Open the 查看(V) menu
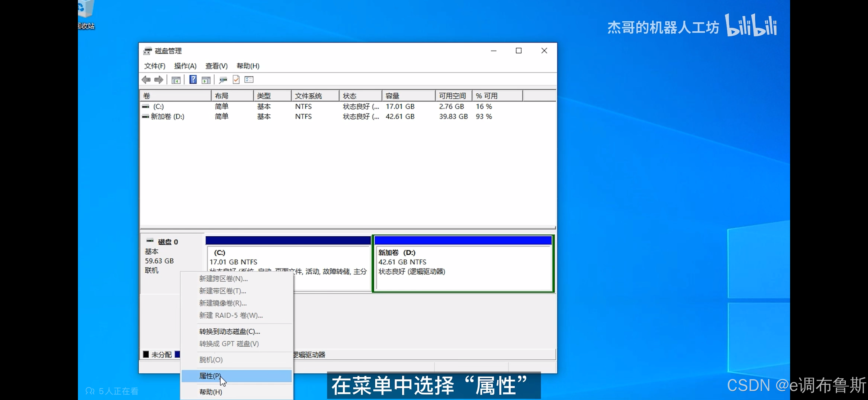The width and height of the screenshot is (868, 400). (216, 66)
